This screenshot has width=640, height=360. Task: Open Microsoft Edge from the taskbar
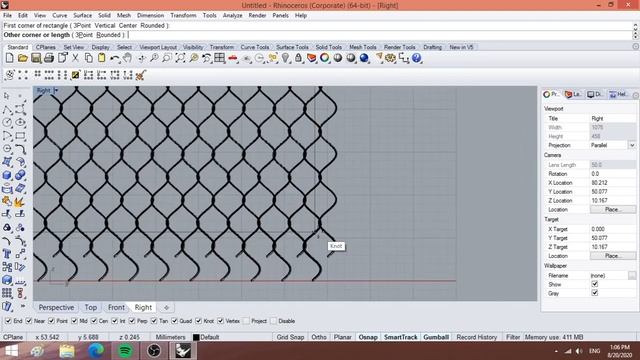click(x=96, y=351)
